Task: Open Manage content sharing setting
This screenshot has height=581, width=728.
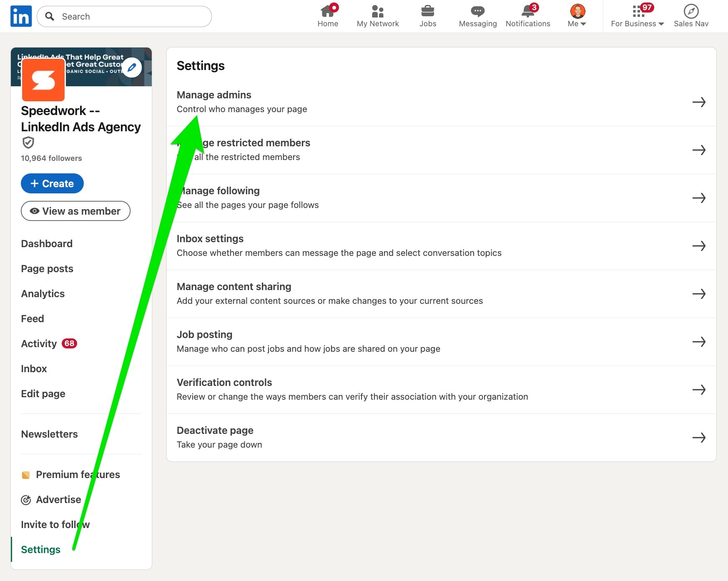Action: coord(441,294)
